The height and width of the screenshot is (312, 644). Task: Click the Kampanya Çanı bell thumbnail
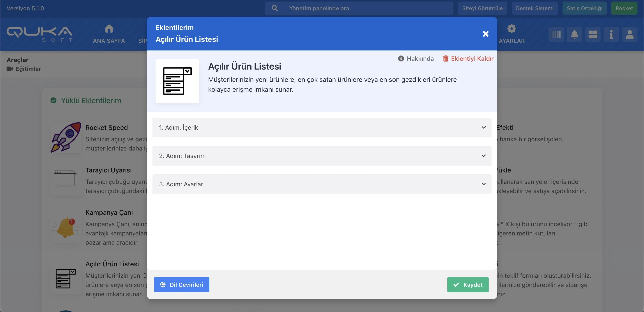point(66,227)
